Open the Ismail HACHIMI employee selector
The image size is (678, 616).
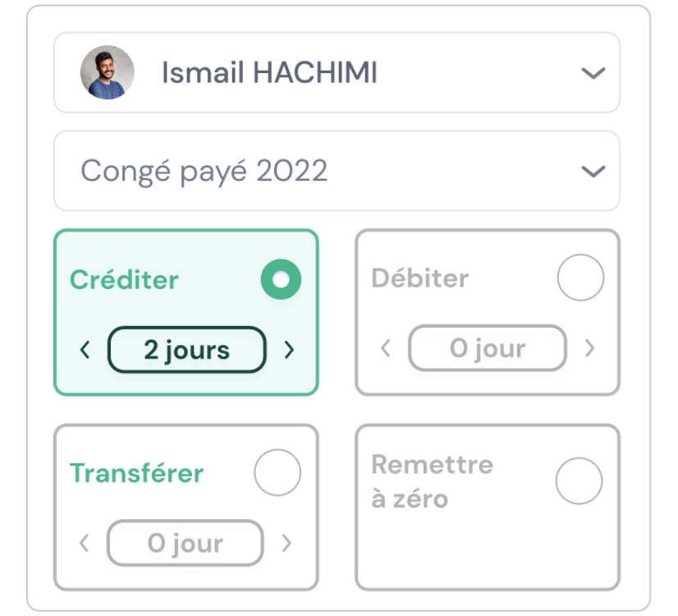pyautogui.click(x=337, y=72)
